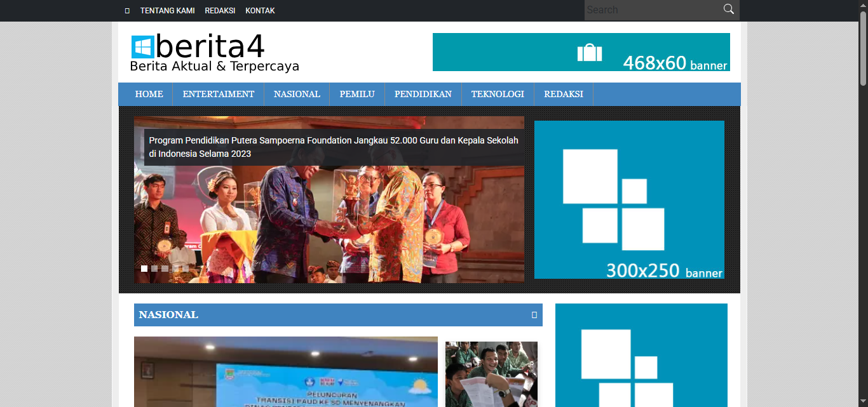868x407 pixels.
Task: Open the PENDIDIKAN category
Action: pos(423,94)
